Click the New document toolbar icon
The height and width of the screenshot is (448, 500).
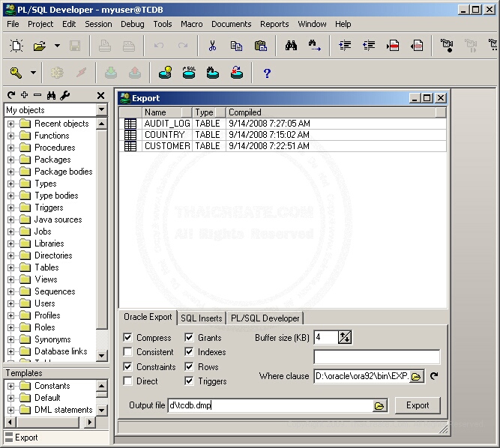16,46
